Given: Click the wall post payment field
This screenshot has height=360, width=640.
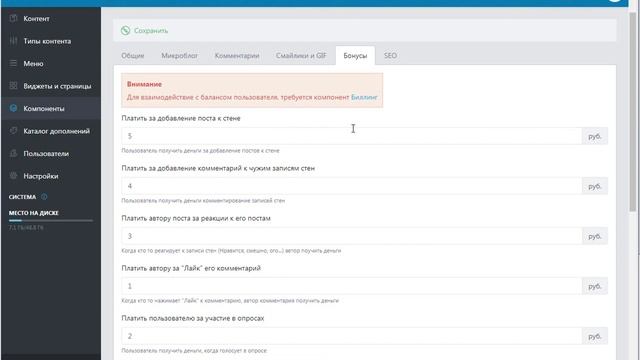Looking at the screenshot, I should [x=351, y=136].
